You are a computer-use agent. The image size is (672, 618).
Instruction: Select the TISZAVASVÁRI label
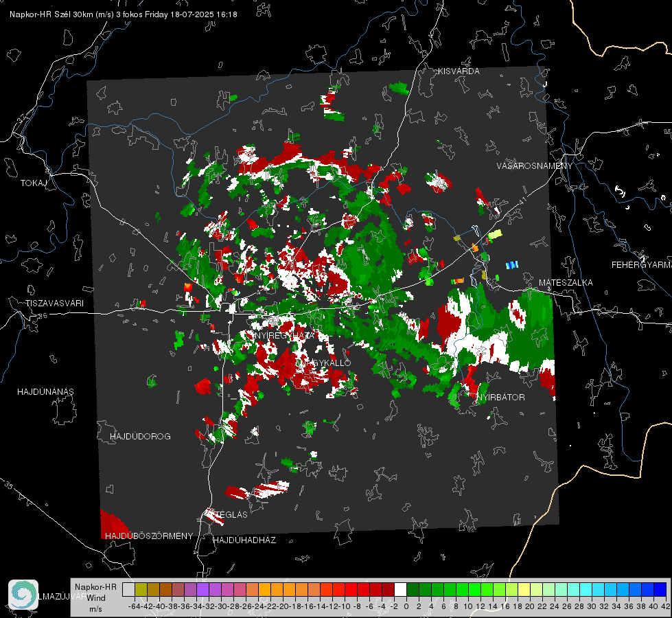click(x=54, y=304)
